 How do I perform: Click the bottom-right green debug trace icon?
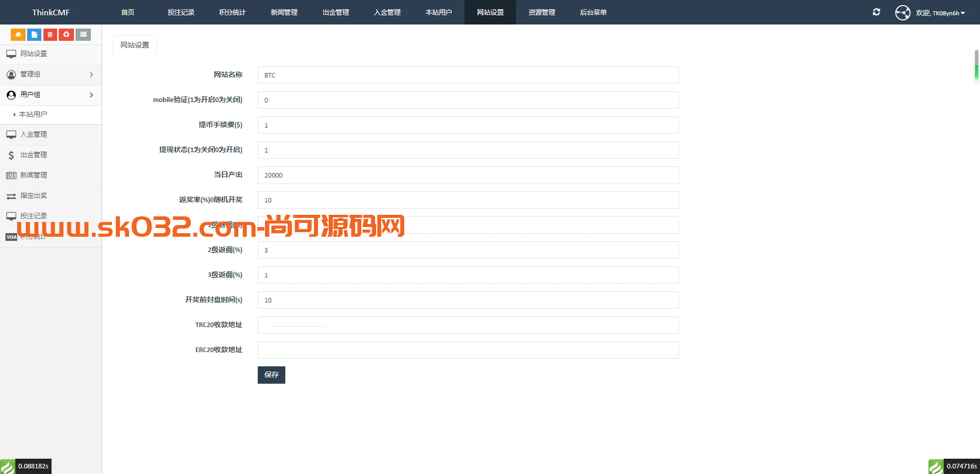936,466
